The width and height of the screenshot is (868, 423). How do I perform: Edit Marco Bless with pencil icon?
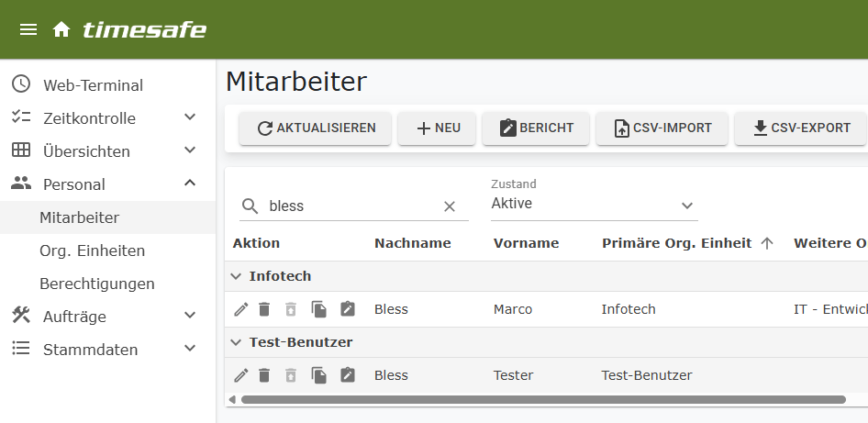[x=240, y=309]
